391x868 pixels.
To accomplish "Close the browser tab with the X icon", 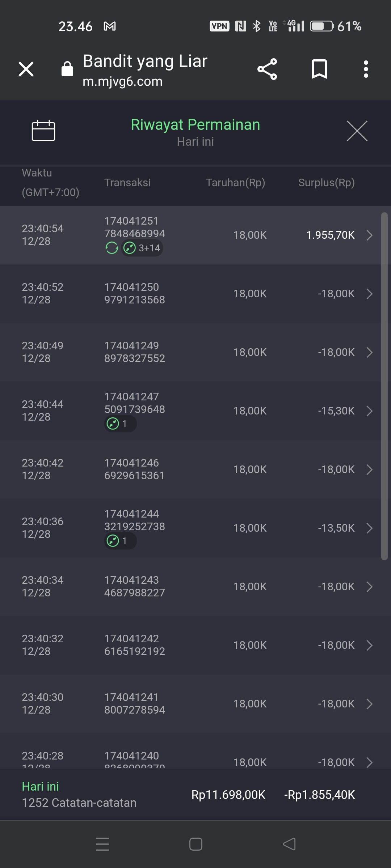I will coord(26,69).
